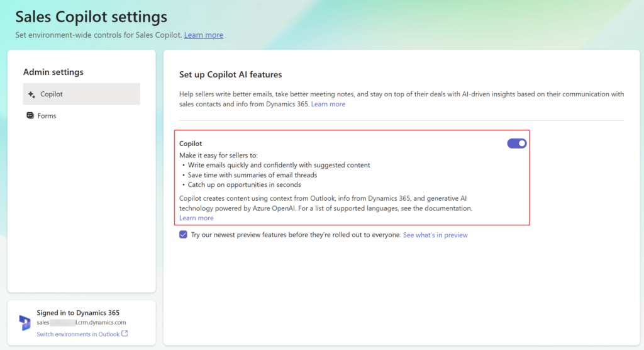Open the See what's in preview link

pyautogui.click(x=435, y=235)
